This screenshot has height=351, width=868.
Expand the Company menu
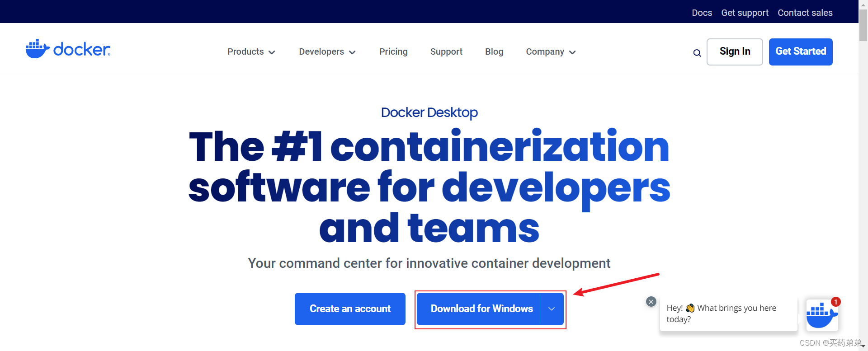(x=551, y=52)
